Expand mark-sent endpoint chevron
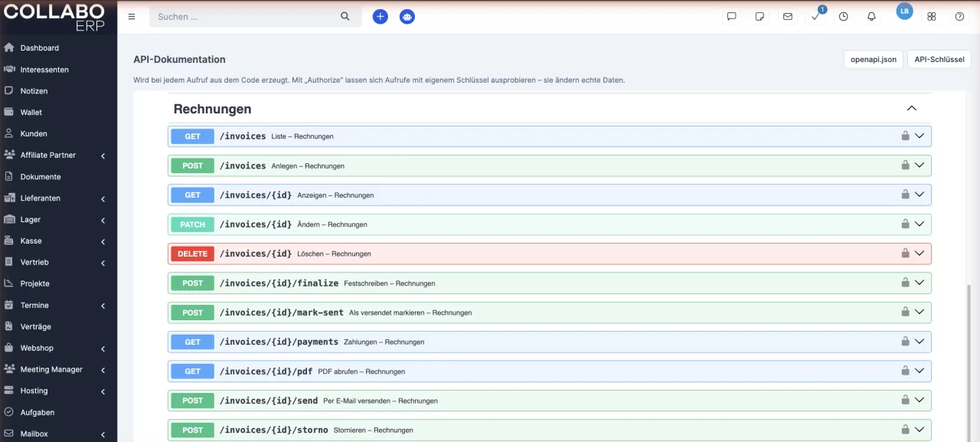 920,312
